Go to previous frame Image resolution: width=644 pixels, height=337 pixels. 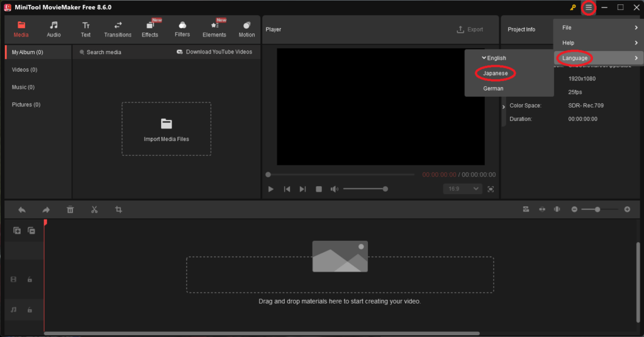tap(287, 189)
